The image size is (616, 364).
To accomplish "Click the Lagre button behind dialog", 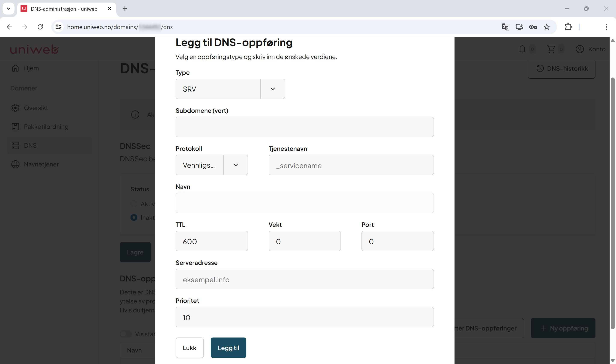I will 135,252.
